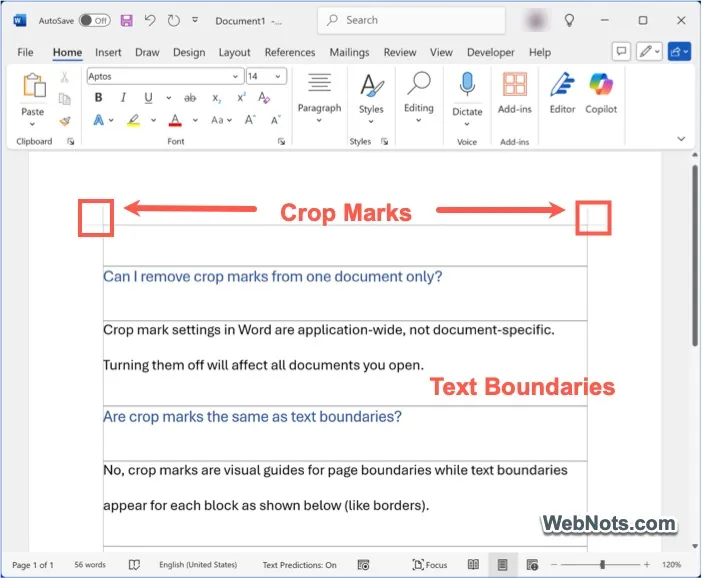702x578 pixels.
Task: Open the References tab
Action: (289, 52)
